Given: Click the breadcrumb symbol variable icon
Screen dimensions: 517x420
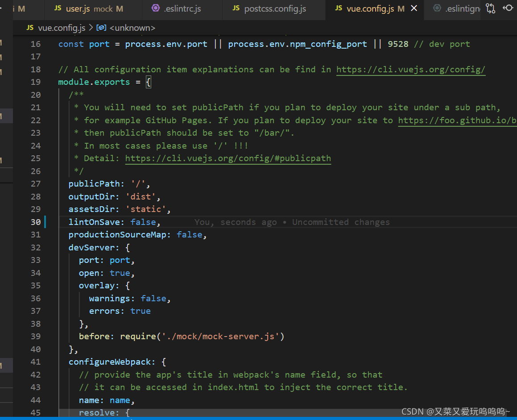Looking at the screenshot, I should point(101,28).
